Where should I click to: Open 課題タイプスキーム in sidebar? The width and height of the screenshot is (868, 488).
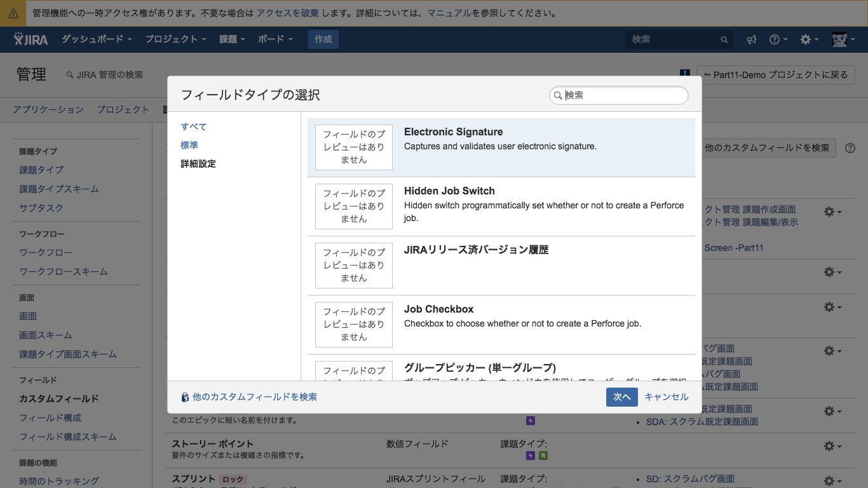tap(59, 189)
